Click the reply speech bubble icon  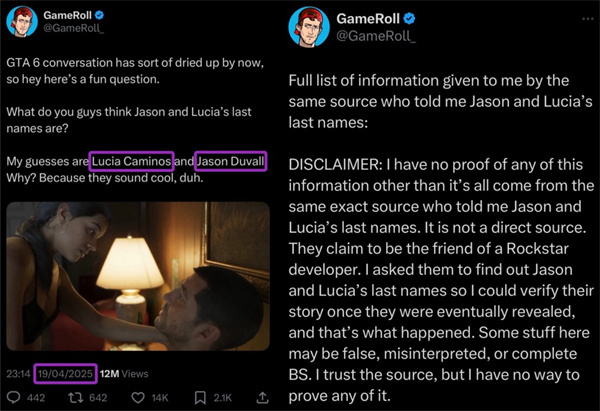[14, 398]
